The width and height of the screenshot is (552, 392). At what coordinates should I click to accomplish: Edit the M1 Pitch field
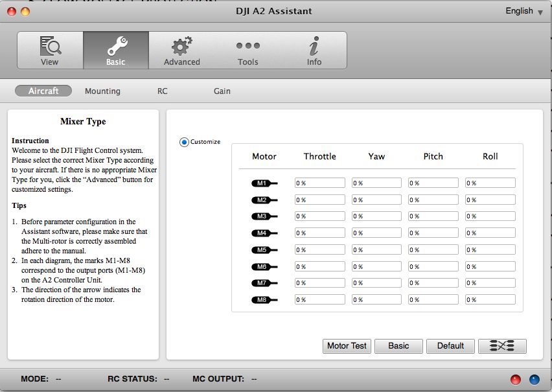(x=433, y=183)
